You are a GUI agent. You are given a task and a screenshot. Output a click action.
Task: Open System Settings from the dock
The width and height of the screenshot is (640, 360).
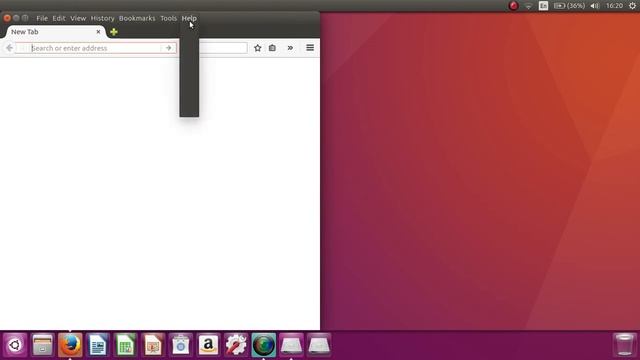tap(236, 345)
